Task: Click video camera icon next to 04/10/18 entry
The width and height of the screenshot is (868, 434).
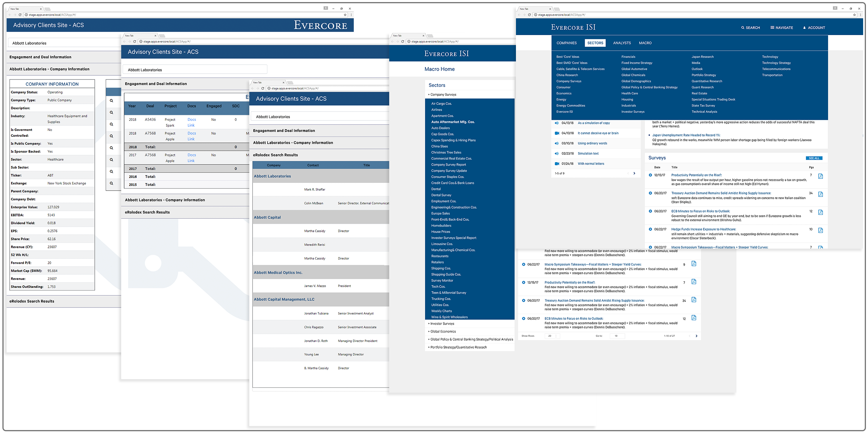Action: 557,133
